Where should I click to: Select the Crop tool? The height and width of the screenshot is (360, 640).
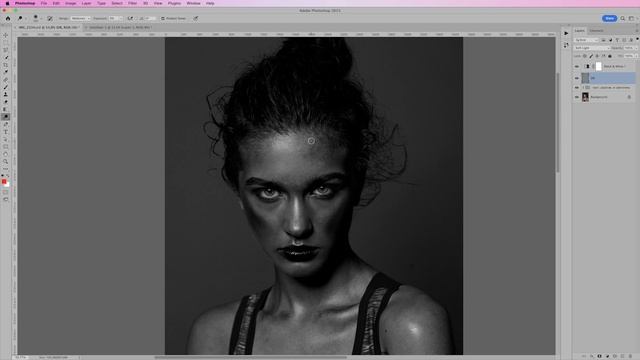(x=6, y=65)
